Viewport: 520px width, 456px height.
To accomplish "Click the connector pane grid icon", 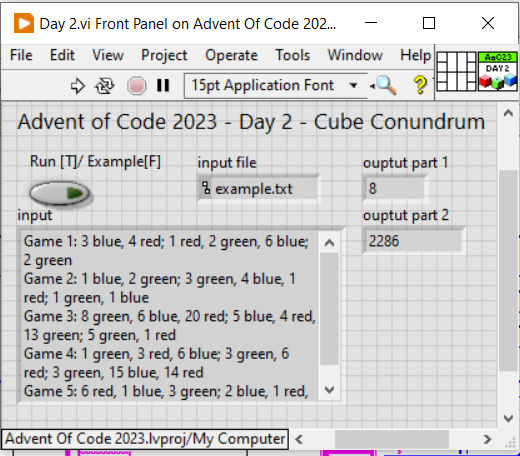I will coord(456,71).
